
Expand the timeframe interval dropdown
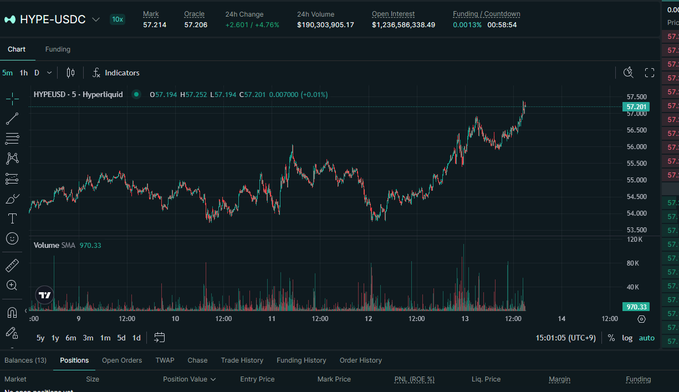(49, 73)
